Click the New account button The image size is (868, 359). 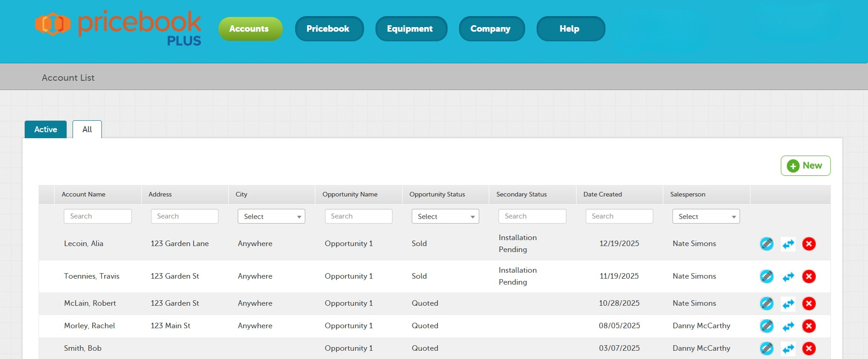[805, 166]
